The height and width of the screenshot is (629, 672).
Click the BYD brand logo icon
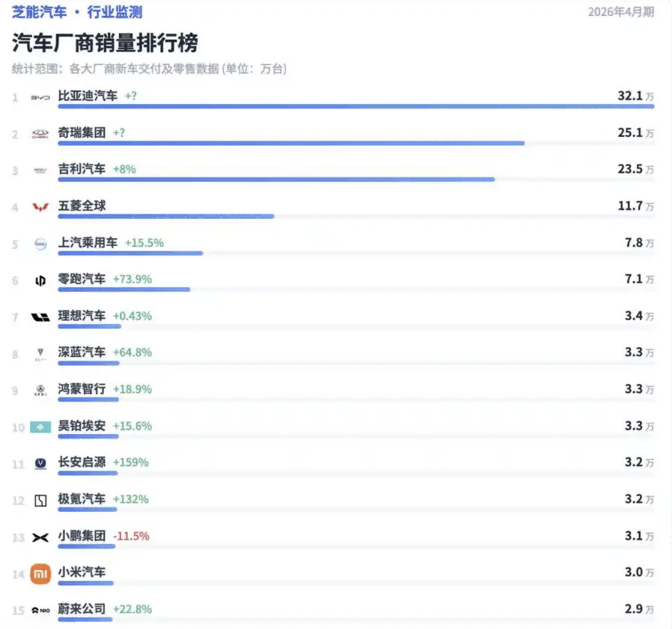point(40,97)
